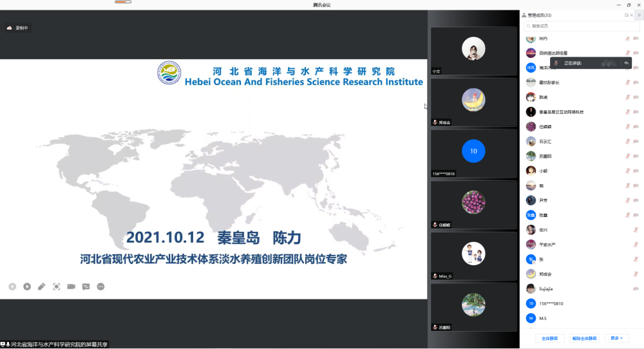
Task: Select the pen annotation tool on slide
Action: pyautogui.click(x=41, y=287)
